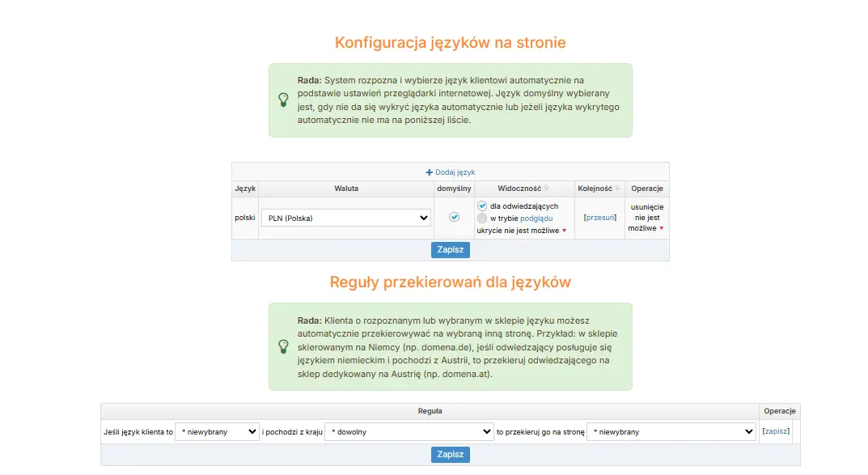Viewport: 868px width, 475px height.
Task: Open the PLN (Polska) currency dropdown
Action: pos(345,218)
